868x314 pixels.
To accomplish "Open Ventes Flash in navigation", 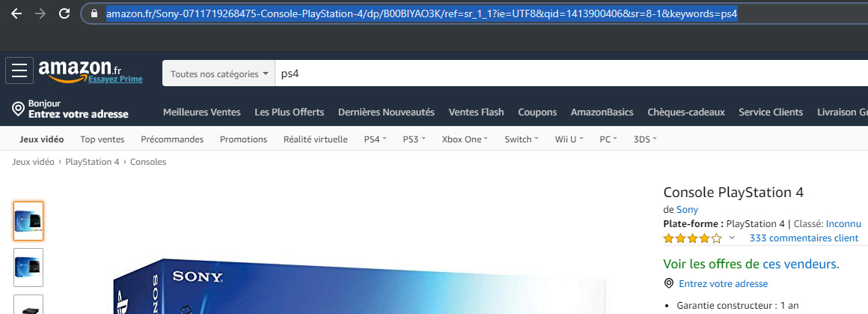I will point(476,112).
